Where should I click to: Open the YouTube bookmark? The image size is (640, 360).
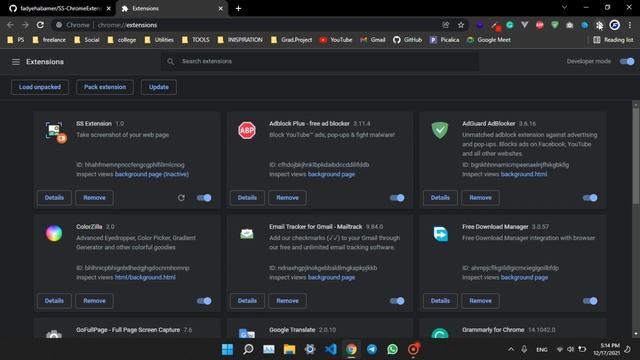click(336, 40)
